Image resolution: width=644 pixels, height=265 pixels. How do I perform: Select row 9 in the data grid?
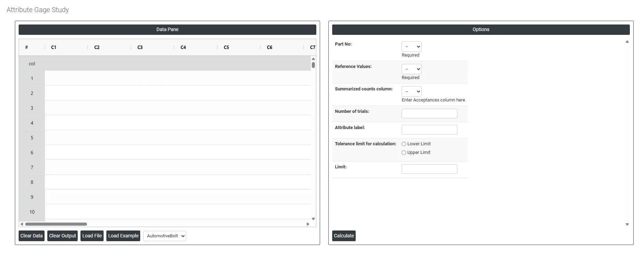pos(32,197)
